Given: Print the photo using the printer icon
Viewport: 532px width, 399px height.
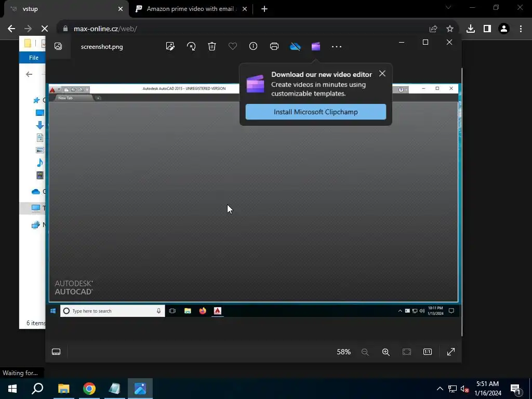Looking at the screenshot, I should point(274,46).
